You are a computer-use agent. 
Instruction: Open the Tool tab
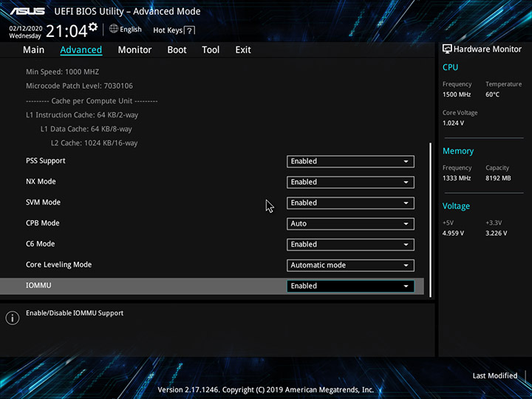[x=211, y=50]
